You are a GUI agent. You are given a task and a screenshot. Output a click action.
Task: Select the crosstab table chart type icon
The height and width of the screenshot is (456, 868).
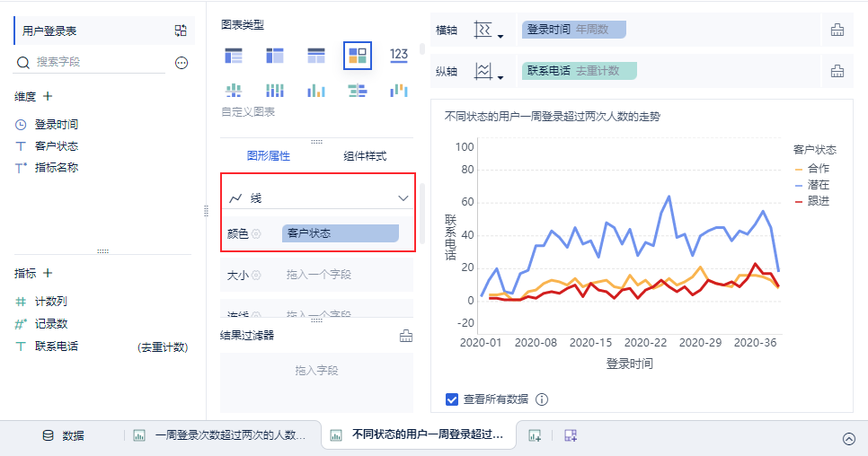click(x=275, y=56)
